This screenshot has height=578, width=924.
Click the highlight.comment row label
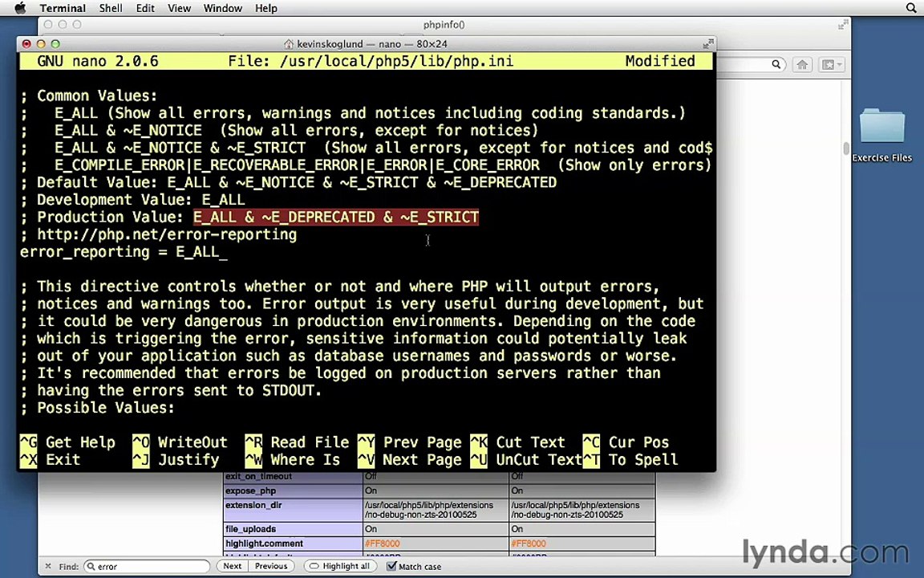coord(264,543)
